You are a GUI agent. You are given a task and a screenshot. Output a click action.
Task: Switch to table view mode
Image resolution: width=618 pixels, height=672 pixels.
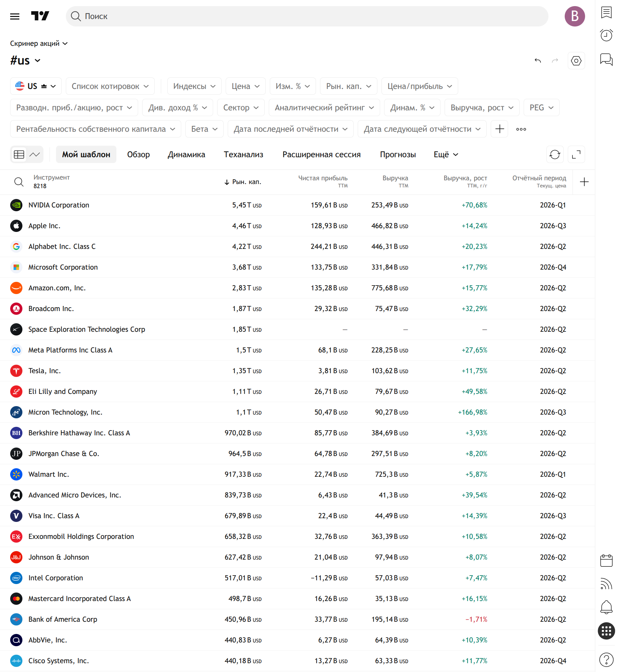19,155
